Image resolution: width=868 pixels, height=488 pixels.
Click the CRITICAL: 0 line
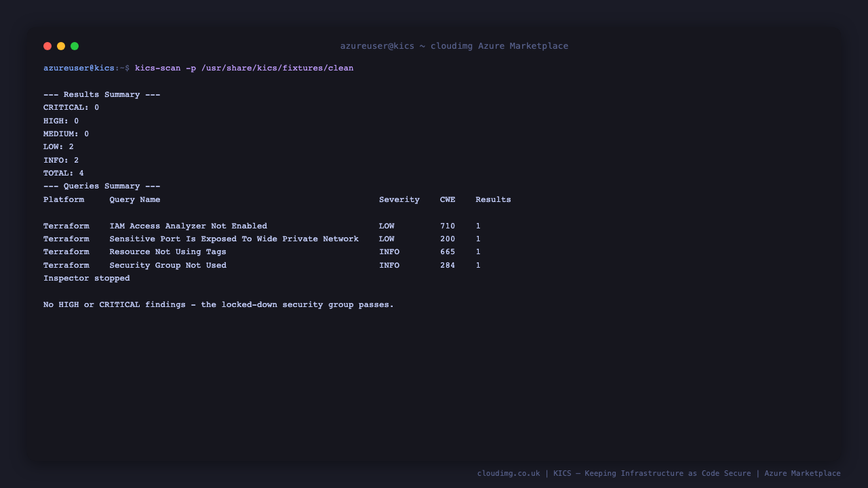(x=71, y=108)
